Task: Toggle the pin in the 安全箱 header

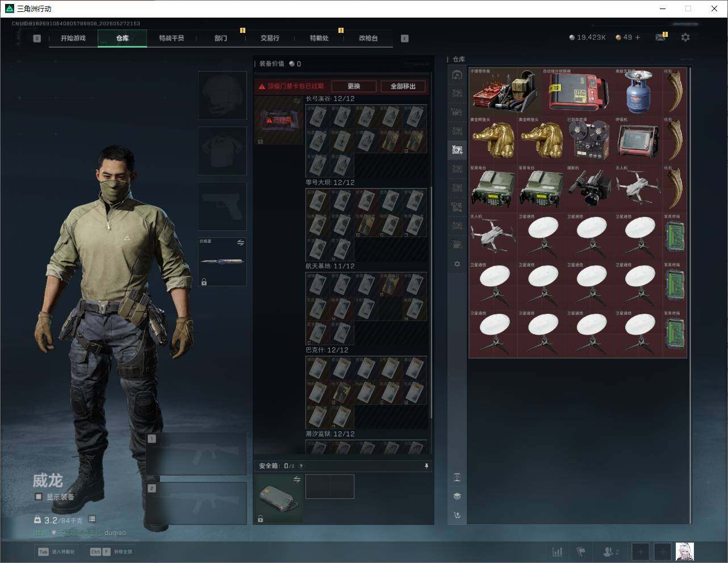Action: point(426,466)
